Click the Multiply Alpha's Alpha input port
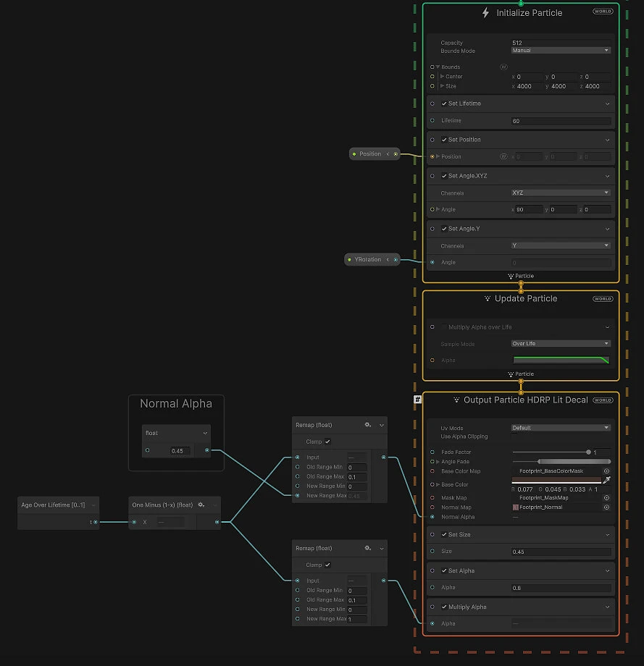Image resolution: width=644 pixels, height=666 pixels. click(432, 623)
